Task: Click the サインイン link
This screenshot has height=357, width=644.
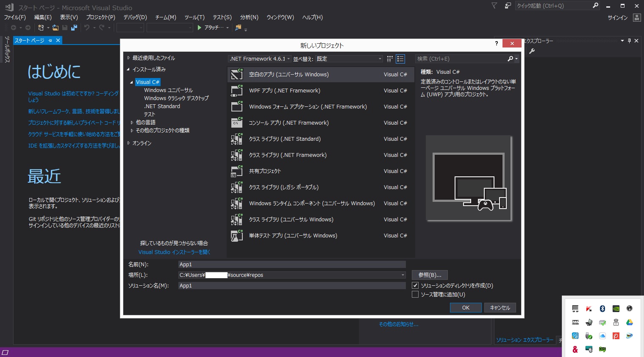Action: point(618,17)
